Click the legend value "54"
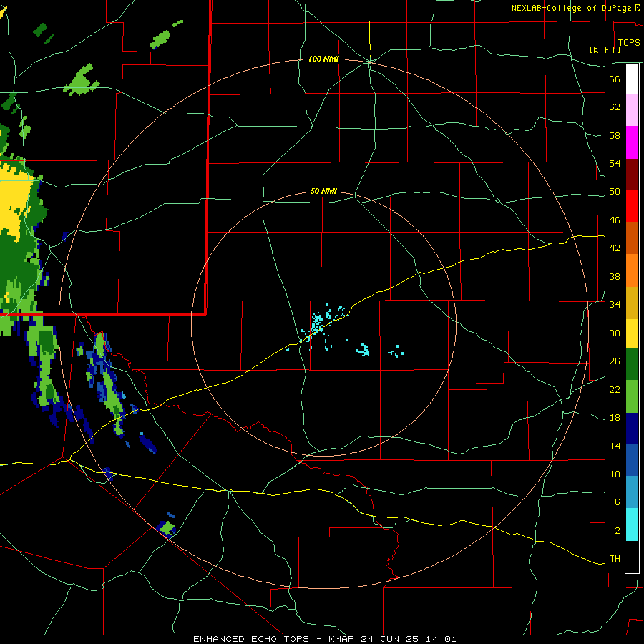 coord(615,163)
